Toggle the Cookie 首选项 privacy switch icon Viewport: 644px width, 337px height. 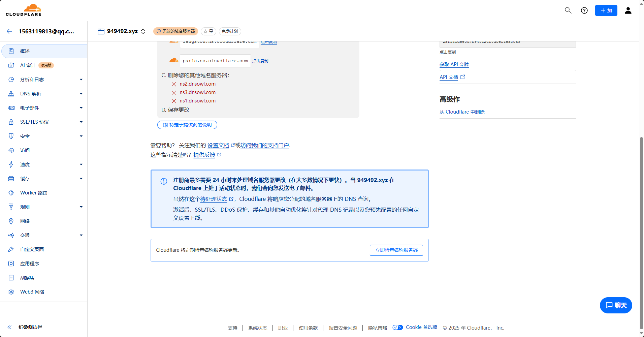pos(398,328)
